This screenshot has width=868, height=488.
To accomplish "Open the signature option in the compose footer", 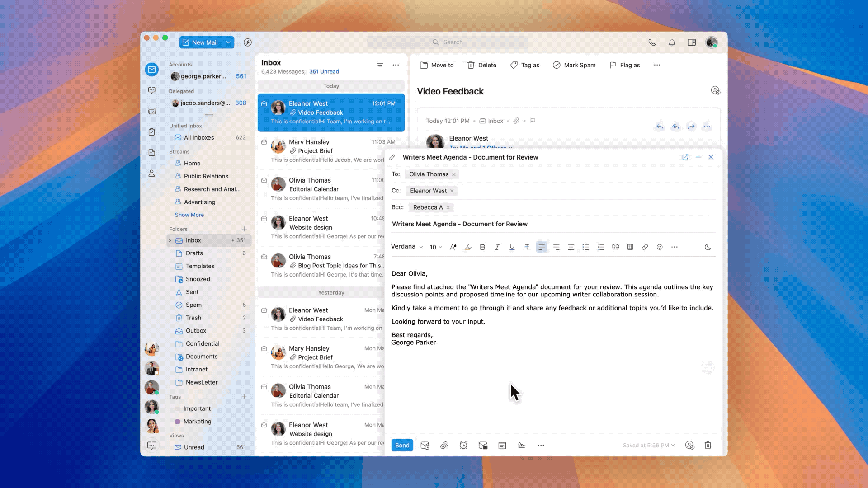I will (521, 446).
